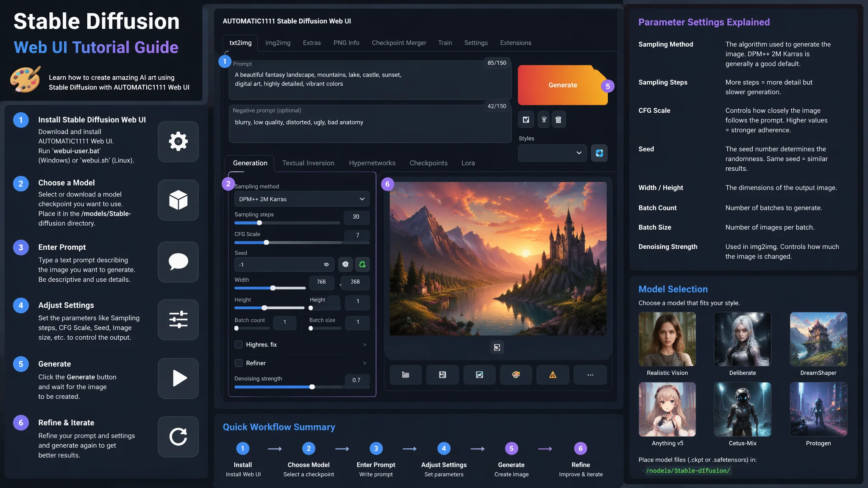Viewport: 868px width, 488px height.
Task: Click the small tag icon inside Seed field
Action: click(x=326, y=264)
